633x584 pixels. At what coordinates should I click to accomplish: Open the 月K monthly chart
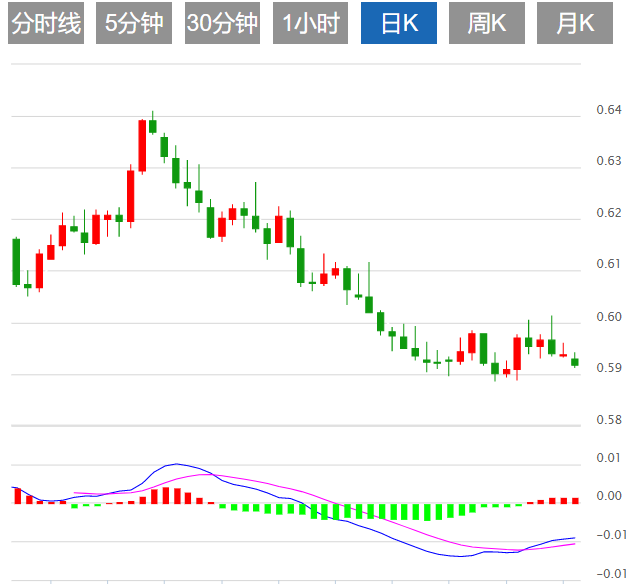pos(575,23)
